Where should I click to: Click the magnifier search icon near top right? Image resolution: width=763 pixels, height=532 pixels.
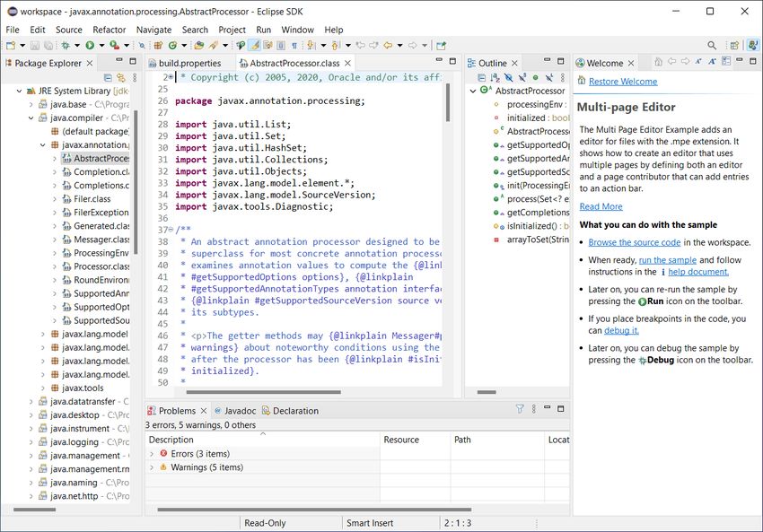coord(711,44)
